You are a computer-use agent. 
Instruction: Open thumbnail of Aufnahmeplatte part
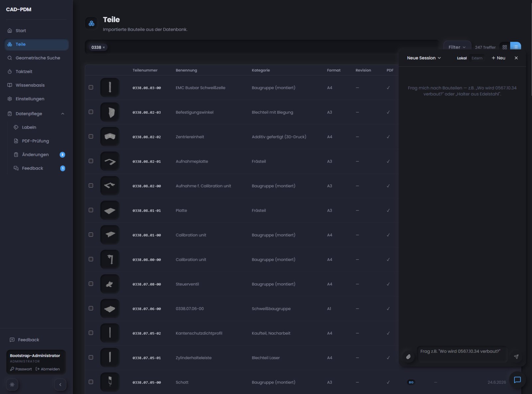point(110,161)
